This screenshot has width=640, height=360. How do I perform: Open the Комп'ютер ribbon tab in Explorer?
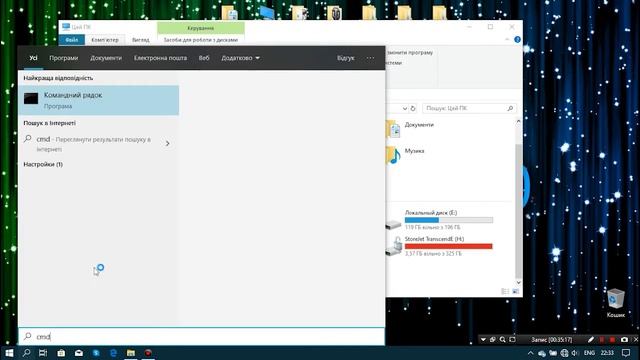point(104,40)
